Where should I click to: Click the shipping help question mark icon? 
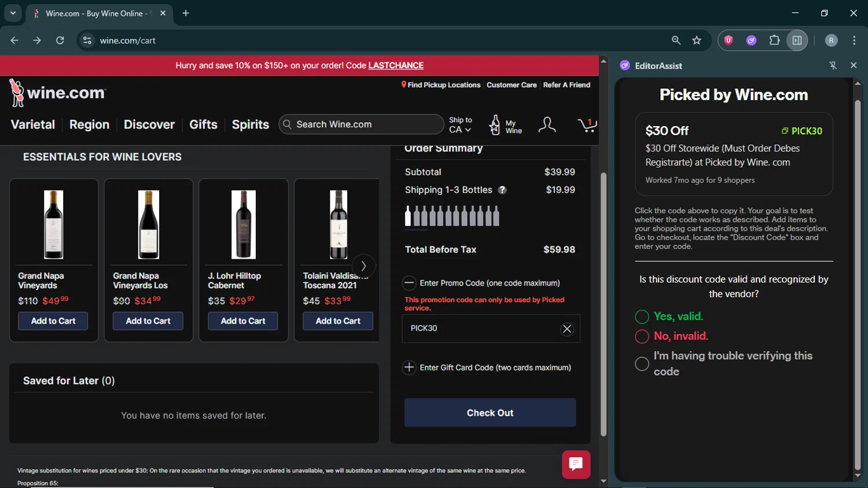click(502, 190)
